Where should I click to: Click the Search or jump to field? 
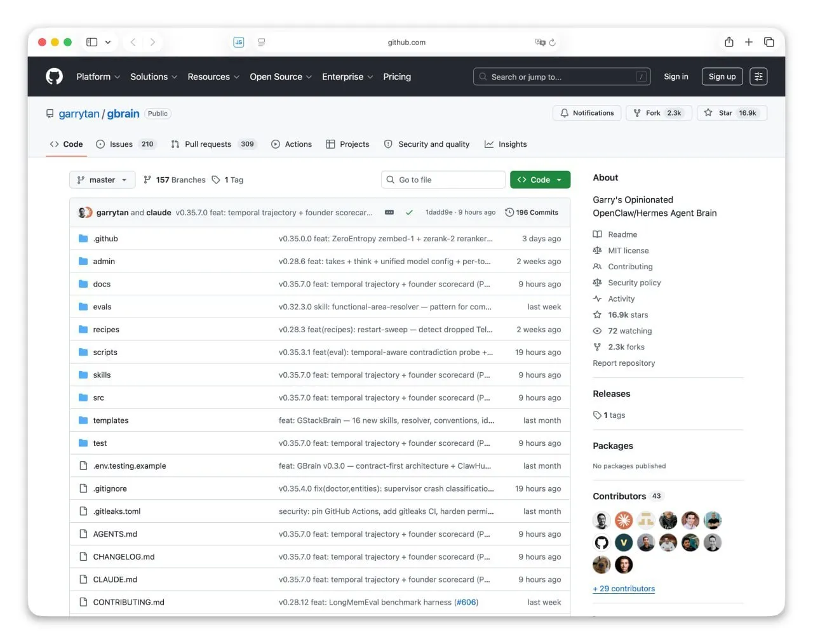point(562,77)
